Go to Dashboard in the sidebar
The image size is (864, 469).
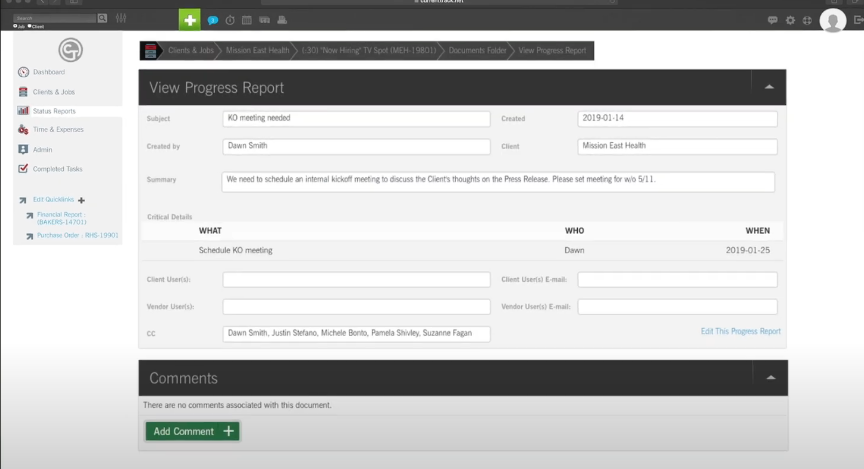[x=48, y=72]
